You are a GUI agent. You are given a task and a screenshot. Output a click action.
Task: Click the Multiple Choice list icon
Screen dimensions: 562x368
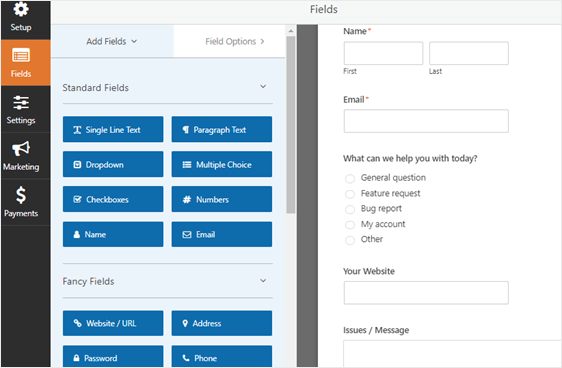pos(187,164)
